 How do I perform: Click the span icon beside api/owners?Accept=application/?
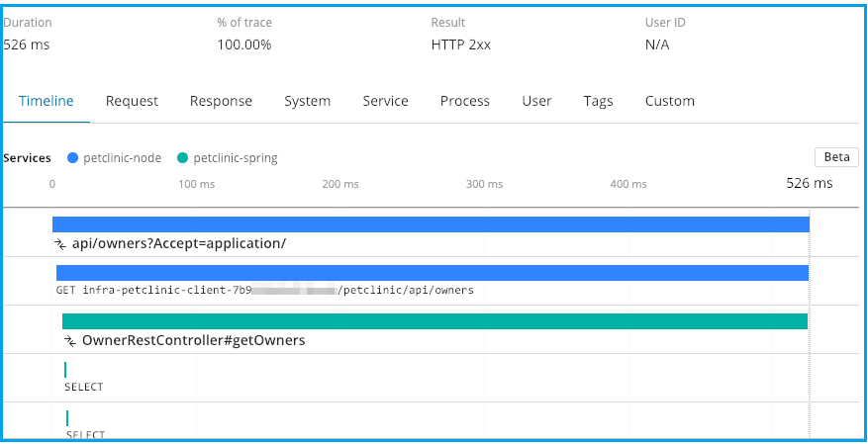click(x=60, y=243)
